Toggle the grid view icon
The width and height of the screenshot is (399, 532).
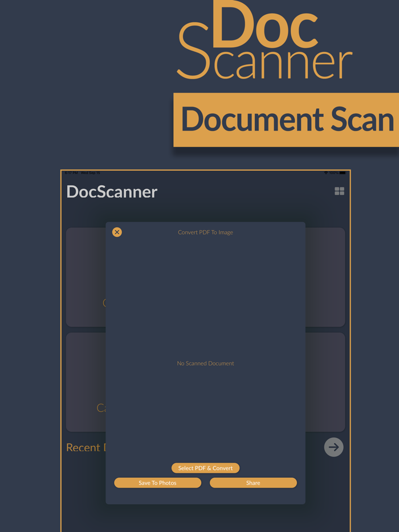[x=339, y=191]
